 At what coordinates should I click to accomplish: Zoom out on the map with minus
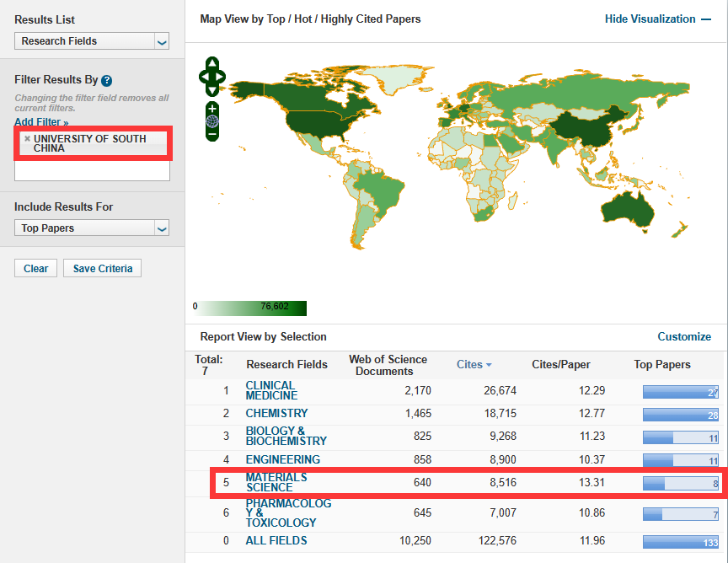point(212,134)
